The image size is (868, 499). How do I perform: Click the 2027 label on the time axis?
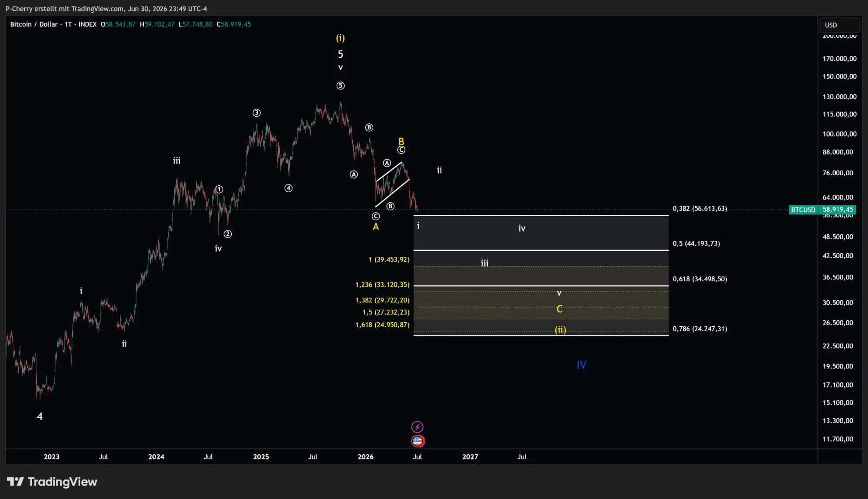click(470, 457)
